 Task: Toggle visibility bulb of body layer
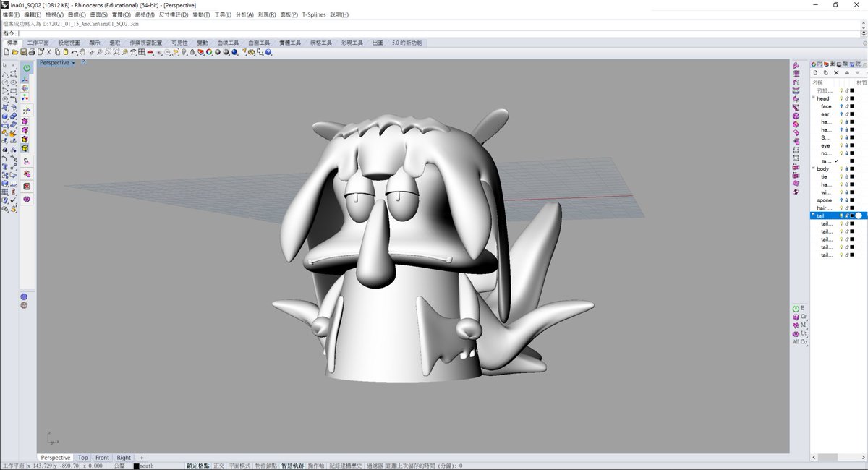click(x=841, y=168)
